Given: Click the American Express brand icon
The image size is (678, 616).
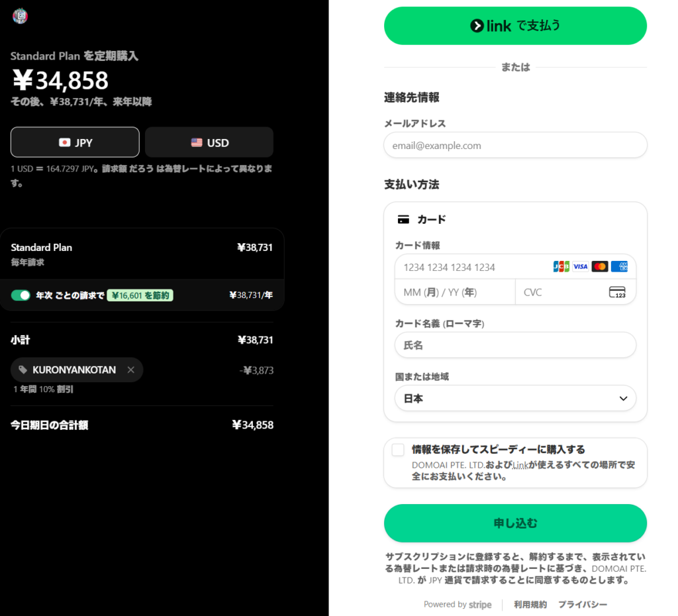Looking at the screenshot, I should 619,266.
